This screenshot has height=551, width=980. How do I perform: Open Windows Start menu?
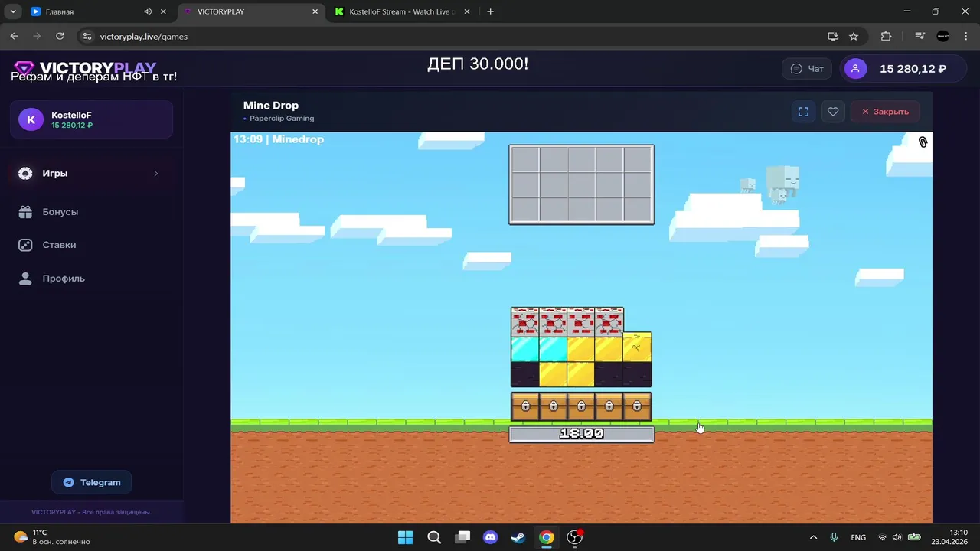(x=406, y=537)
